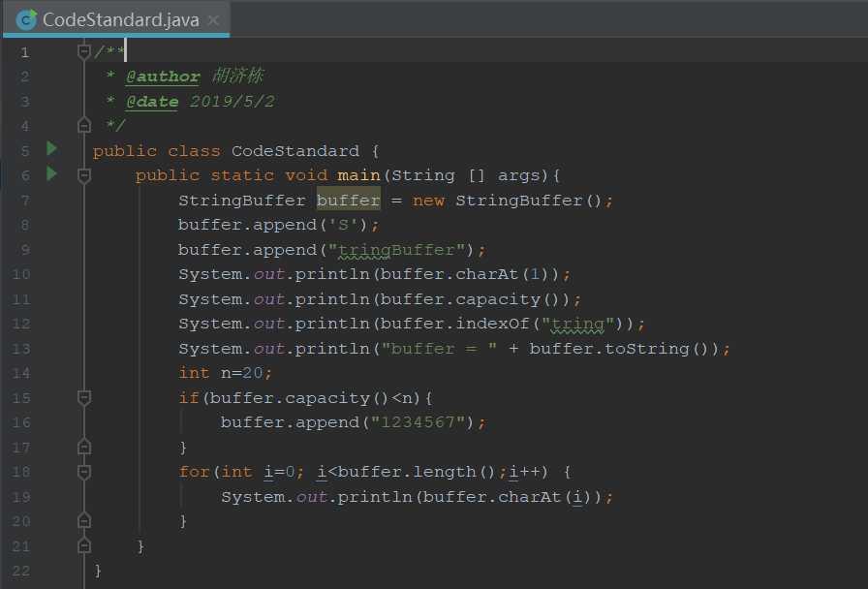The width and height of the screenshot is (868, 589).
Task: Click the if keyword on line 15
Action: (189, 397)
